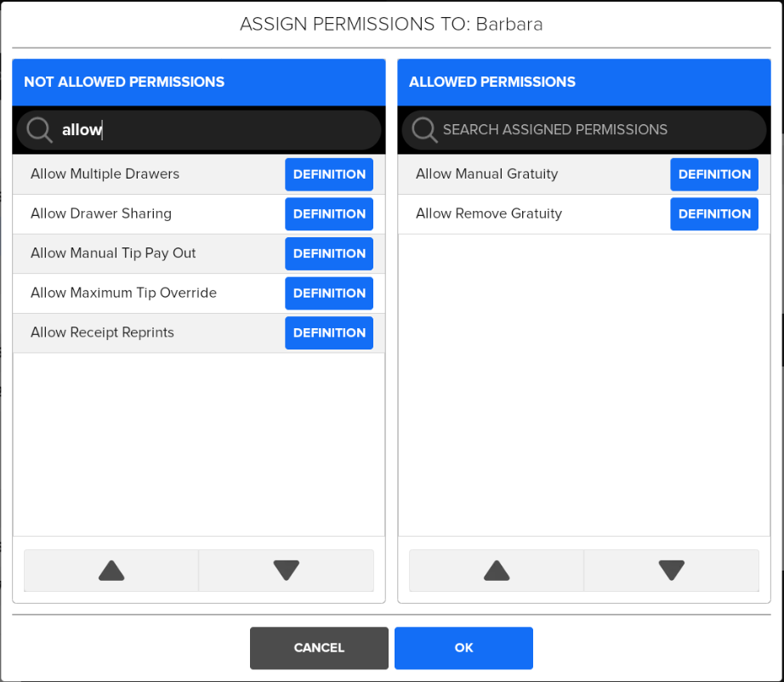Open definition for Allow Multiple Drawers
This screenshot has width=784, height=682.
click(329, 174)
